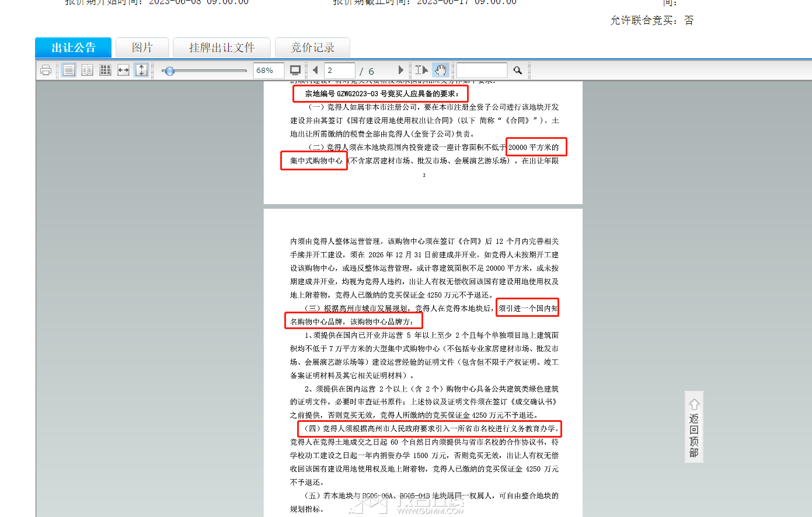Show the page thumbnails grid view
Viewport: 812px width, 517px height.
tap(105, 71)
